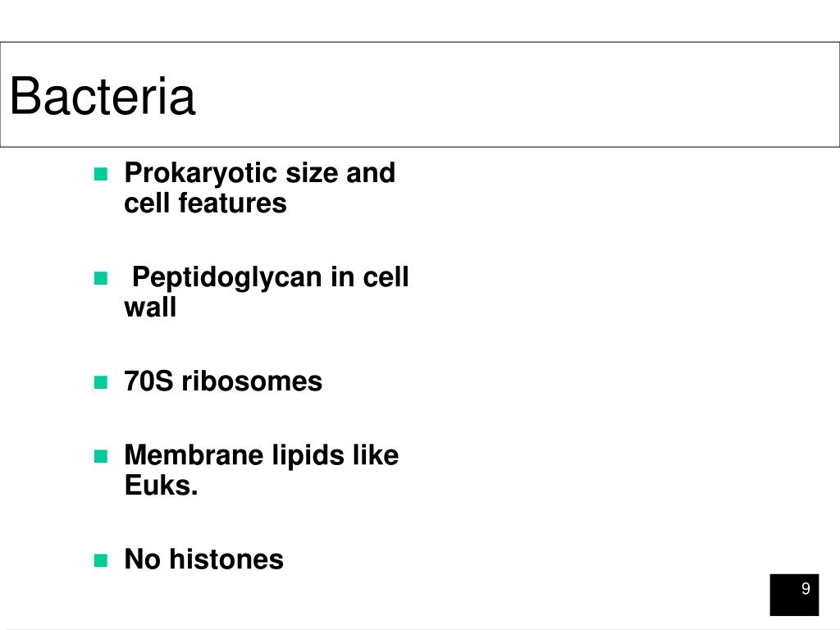Click the green bullet next to No histones

click(x=101, y=561)
